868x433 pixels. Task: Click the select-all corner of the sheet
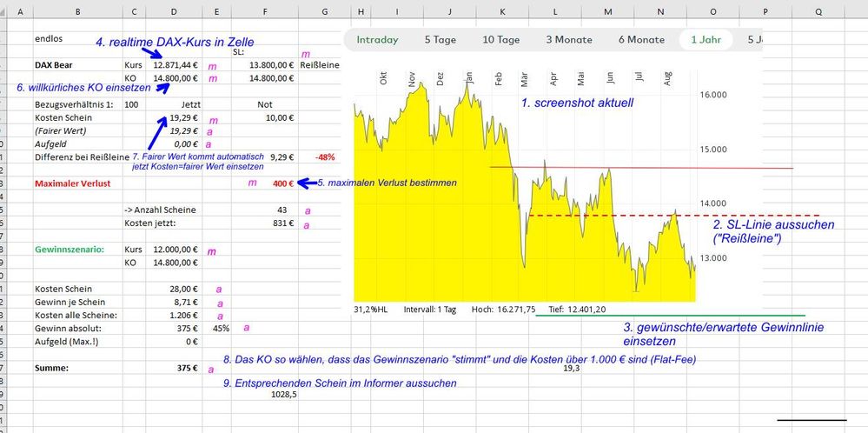point(7,12)
